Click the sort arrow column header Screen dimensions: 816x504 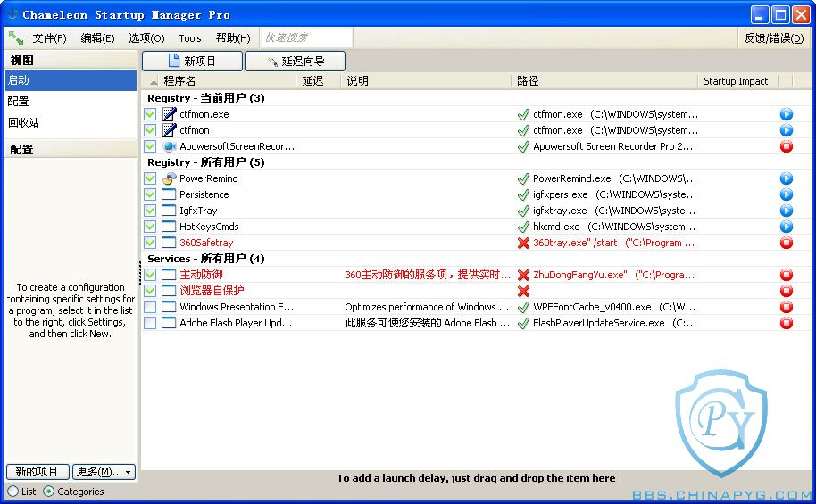pos(154,81)
